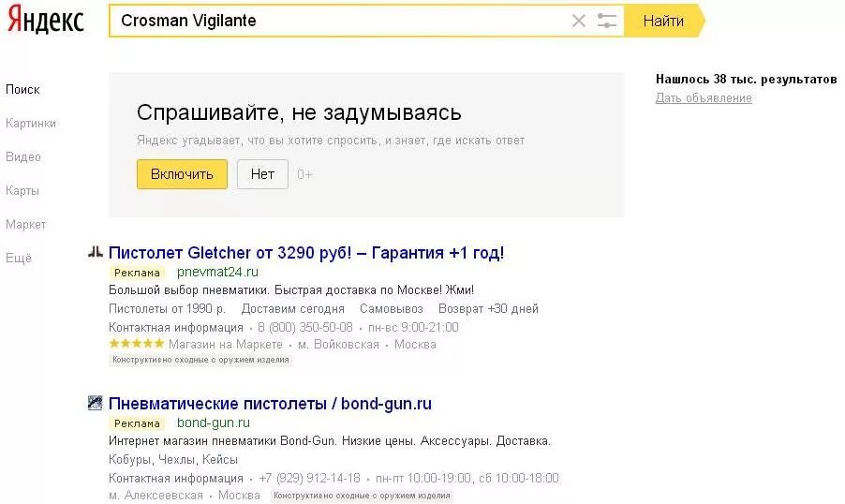Open the Самовывоз sitelink
The width and height of the screenshot is (845, 504).
click(392, 309)
